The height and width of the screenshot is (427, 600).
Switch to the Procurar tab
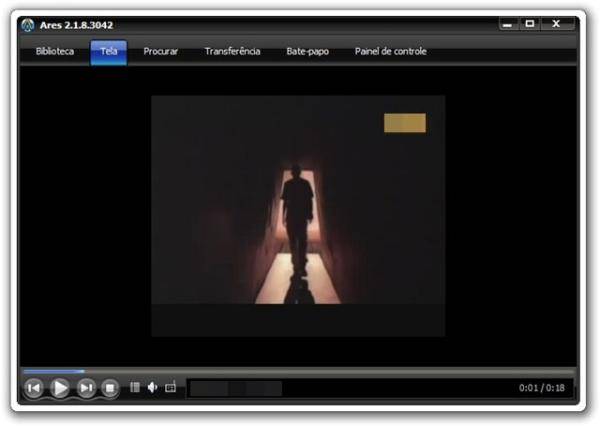click(x=160, y=51)
